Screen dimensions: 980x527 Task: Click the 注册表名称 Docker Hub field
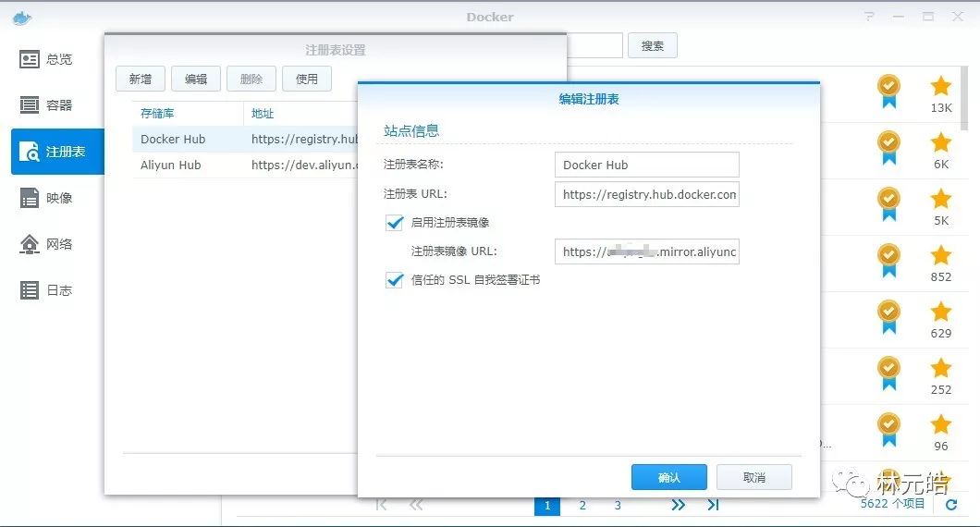[x=647, y=165]
